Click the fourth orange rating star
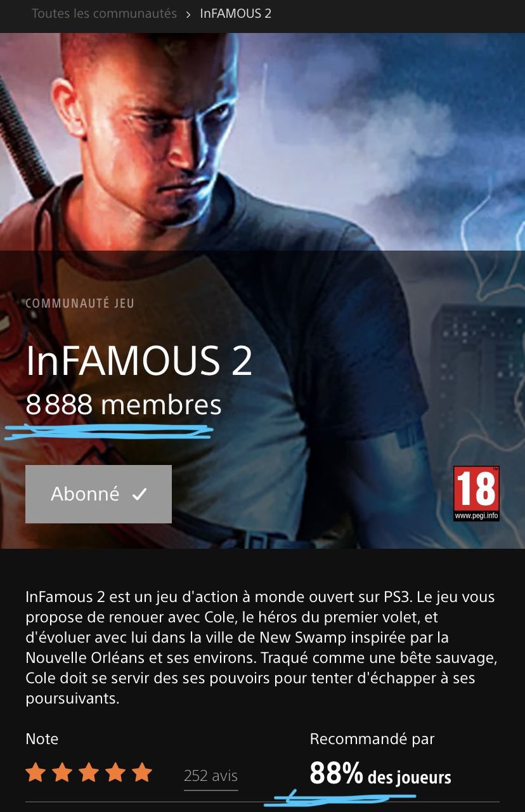 (x=115, y=773)
